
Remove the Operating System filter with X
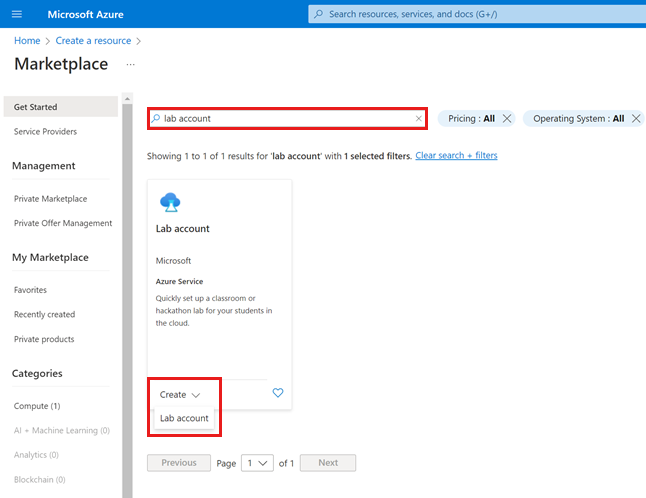point(636,119)
